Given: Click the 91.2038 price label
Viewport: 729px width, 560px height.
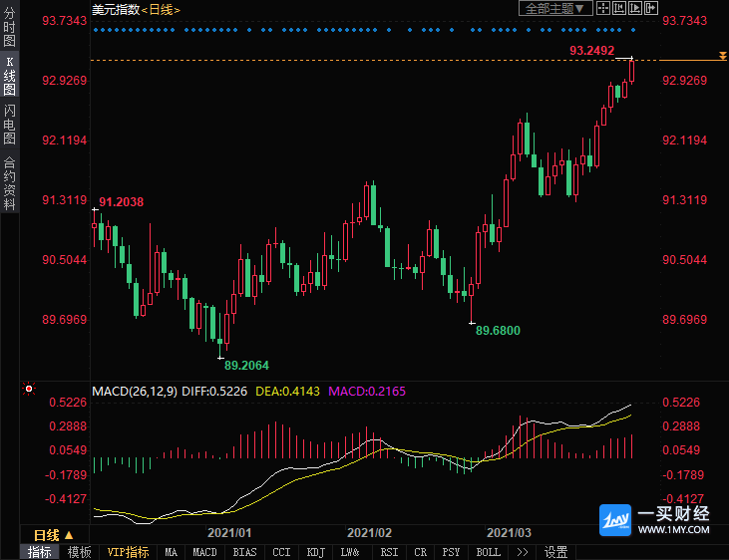Looking at the screenshot, I should click(x=122, y=201).
